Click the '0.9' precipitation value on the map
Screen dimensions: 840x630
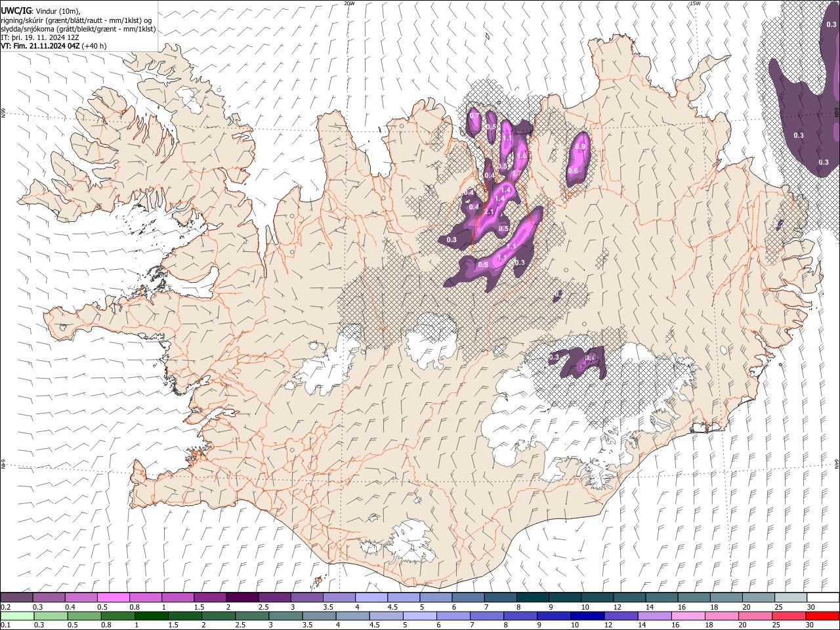coord(580,147)
